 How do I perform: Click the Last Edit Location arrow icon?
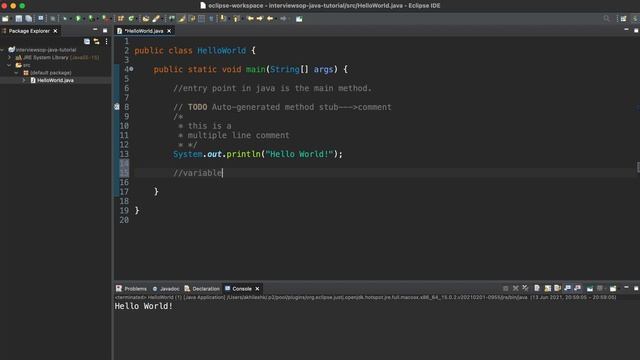click(250, 19)
